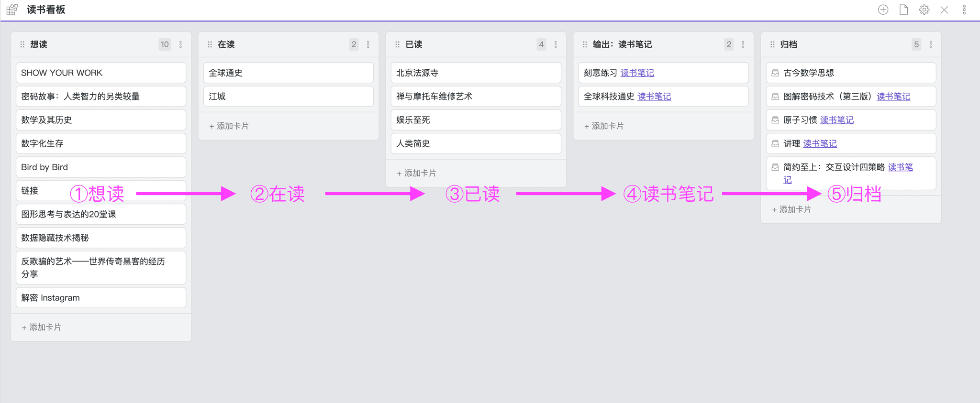Select the 全球通史 card

pyautogui.click(x=288, y=73)
